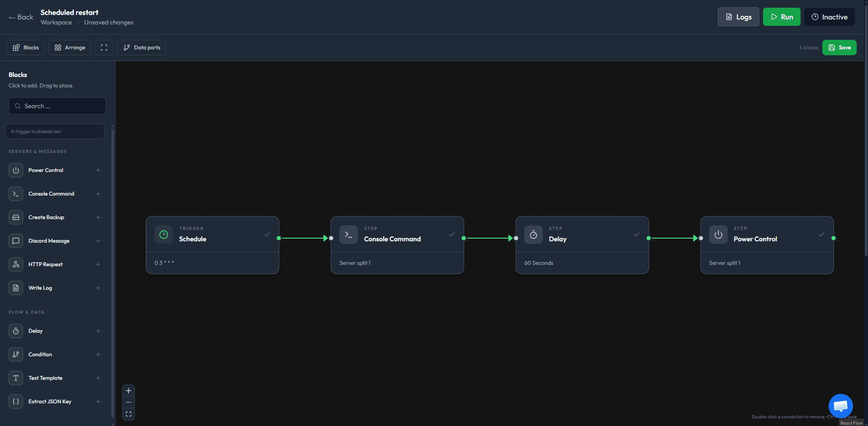Auto Arrange the blocks

[70, 48]
